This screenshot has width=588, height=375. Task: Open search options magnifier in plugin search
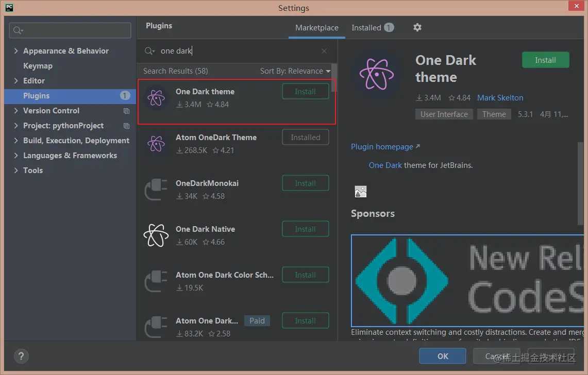pos(149,51)
